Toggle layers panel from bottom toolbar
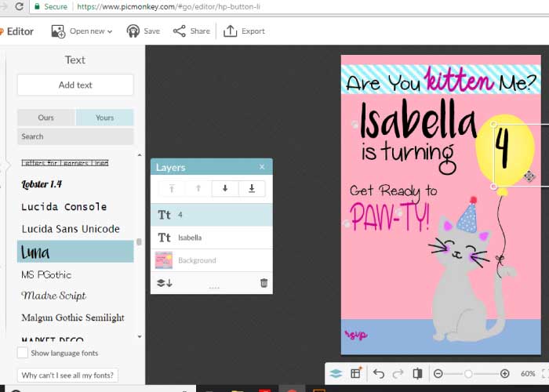549x392 pixels. [336, 373]
